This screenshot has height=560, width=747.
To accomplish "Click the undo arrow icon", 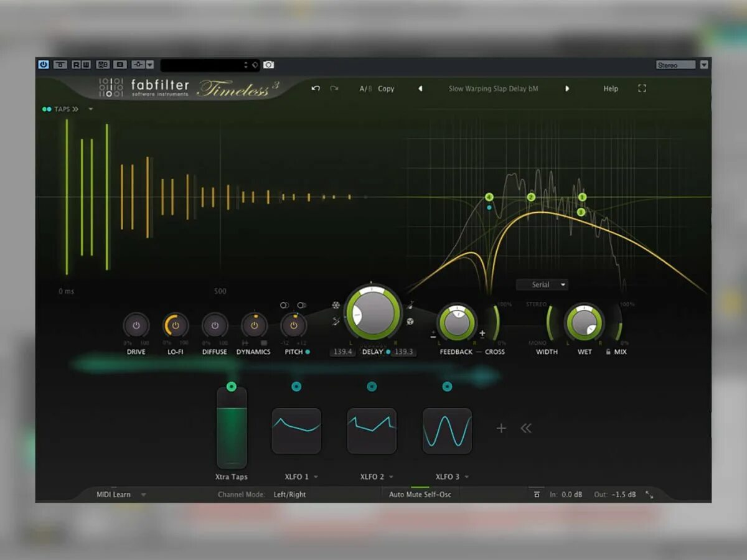I will click(316, 89).
